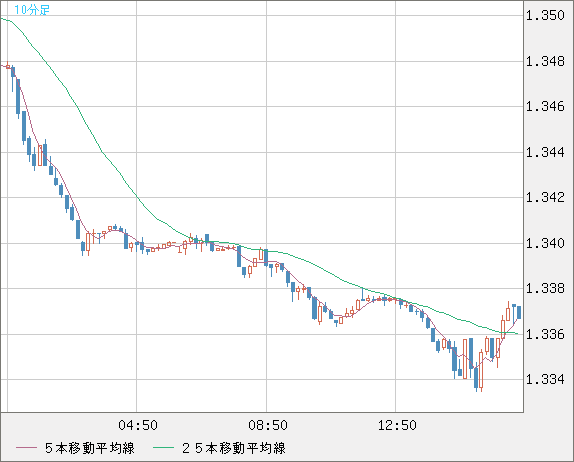Click the 1.350 price axis label
The width and height of the screenshot is (574, 462).
coord(545,15)
